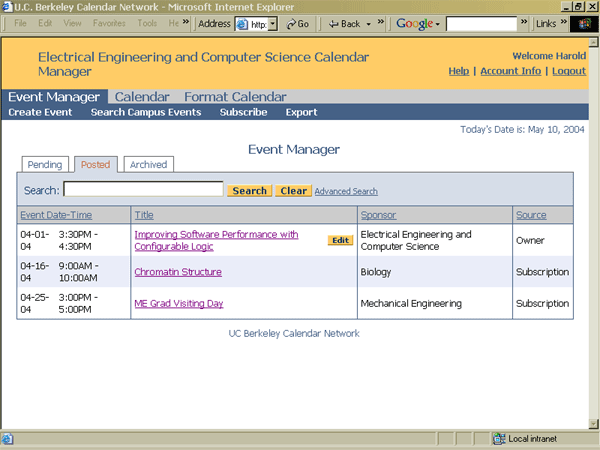Click the Windows flag throbber icon

pyautogui.click(x=584, y=24)
